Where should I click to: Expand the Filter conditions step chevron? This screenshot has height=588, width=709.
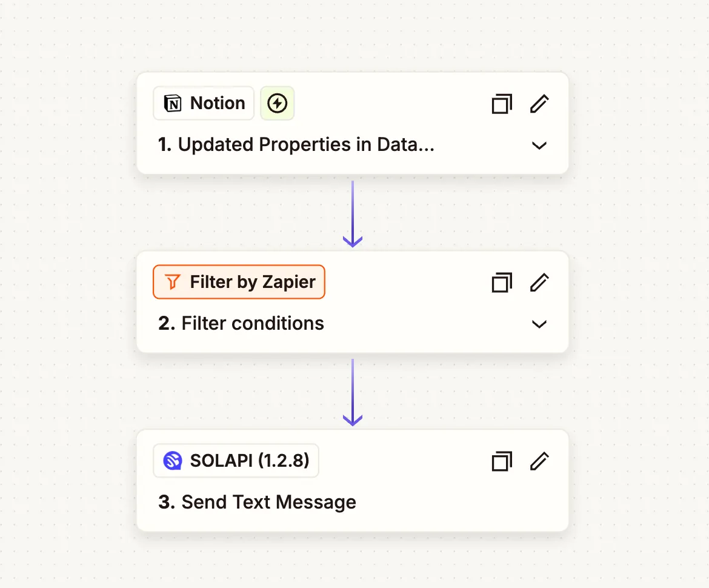[x=539, y=324]
